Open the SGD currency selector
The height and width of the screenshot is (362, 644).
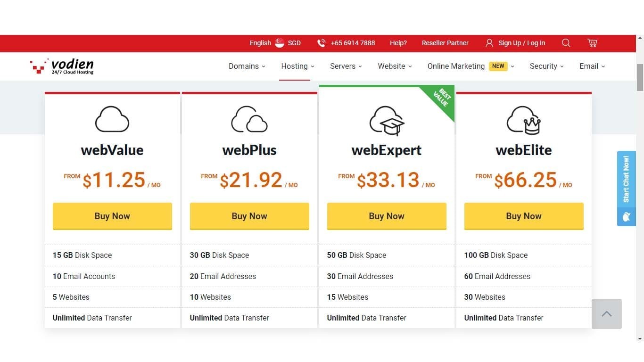[x=294, y=43]
